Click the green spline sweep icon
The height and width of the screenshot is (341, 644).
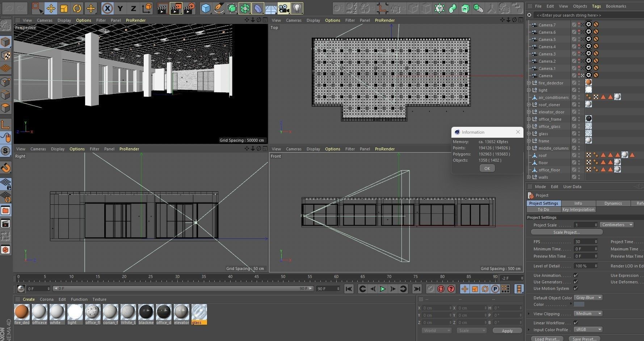point(452,8)
